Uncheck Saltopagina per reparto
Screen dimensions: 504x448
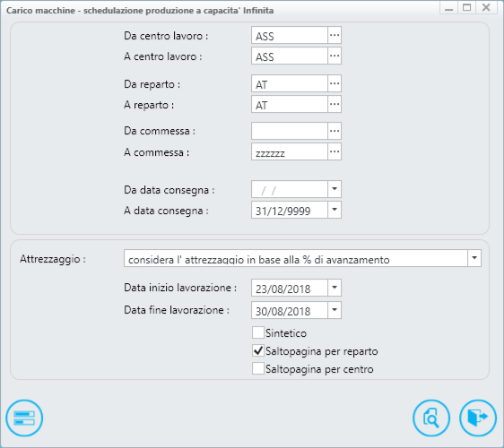pyautogui.click(x=258, y=350)
